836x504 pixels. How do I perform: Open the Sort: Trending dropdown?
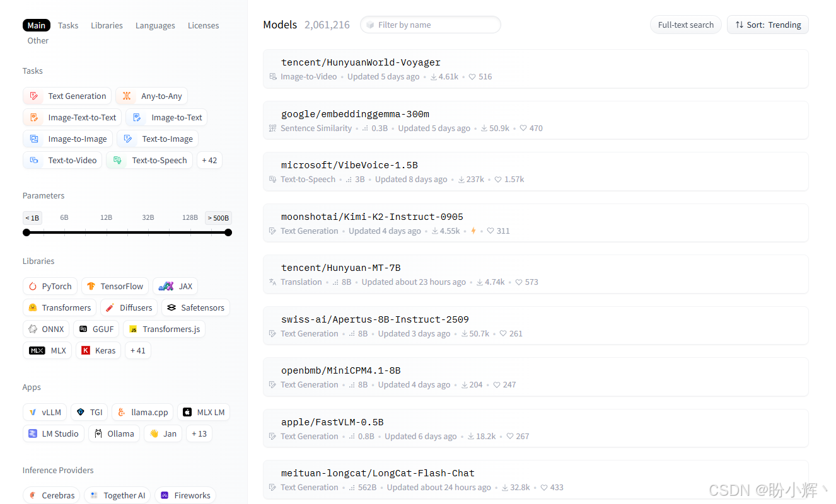[768, 25]
